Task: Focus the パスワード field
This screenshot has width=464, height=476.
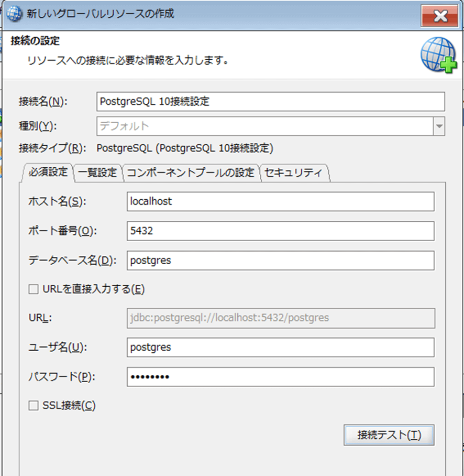Action: 280,376
